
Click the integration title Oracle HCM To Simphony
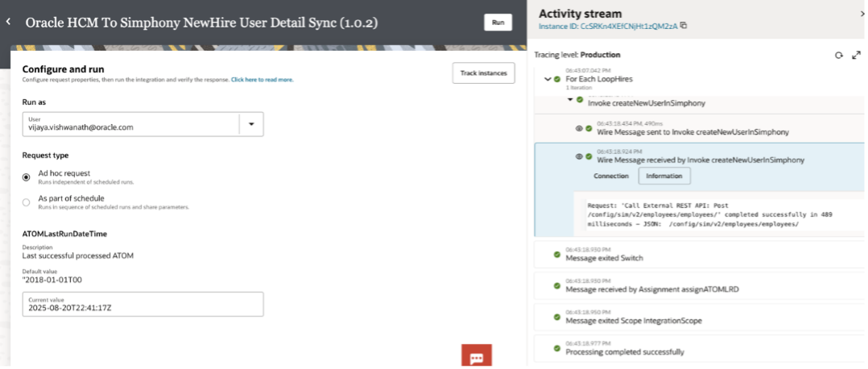[x=202, y=23]
